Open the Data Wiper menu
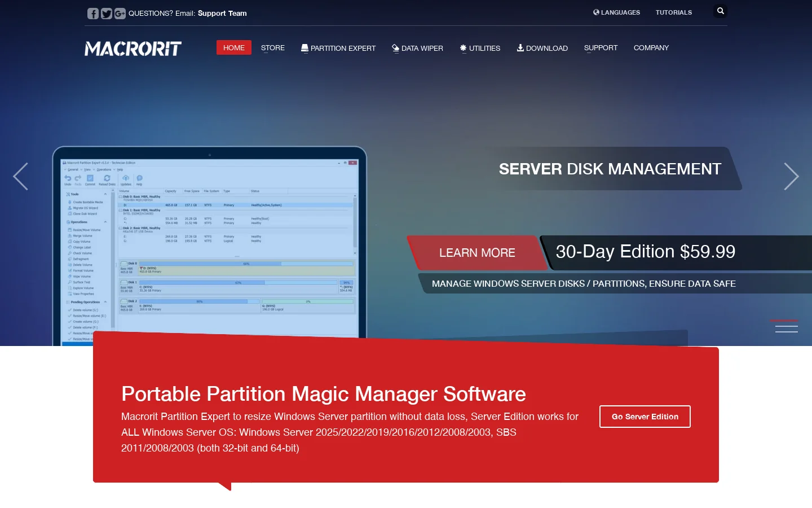This screenshot has width=812, height=508. point(418,48)
